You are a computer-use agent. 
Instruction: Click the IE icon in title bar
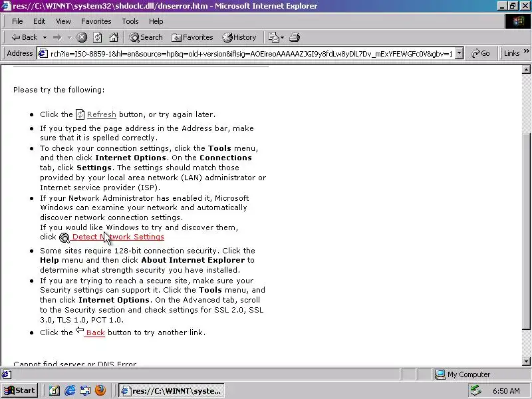(6, 6)
